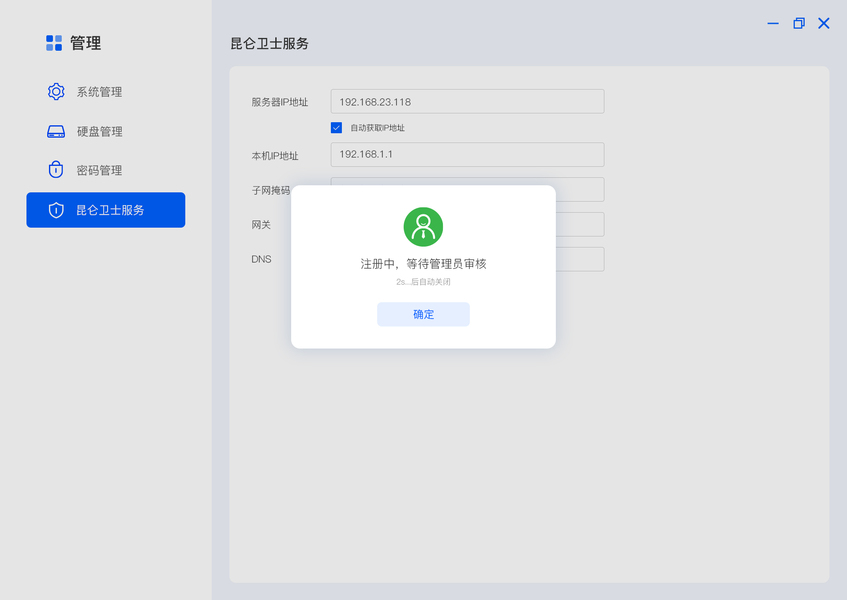Click the DNS label

261,259
